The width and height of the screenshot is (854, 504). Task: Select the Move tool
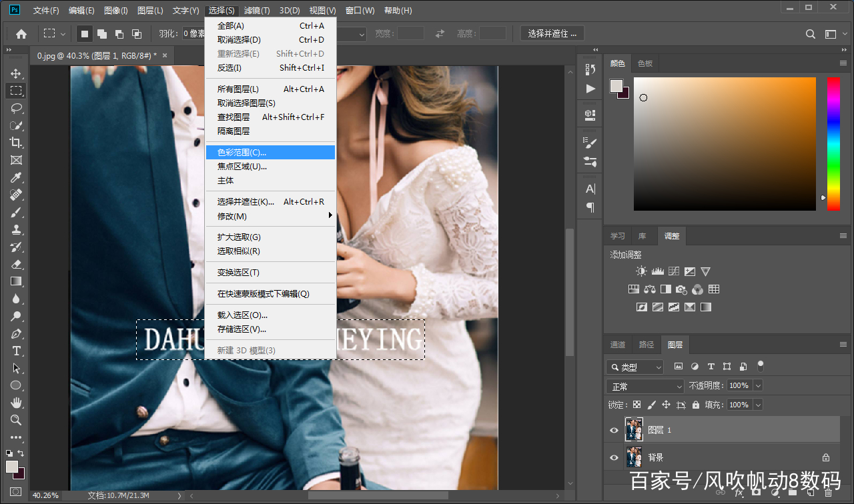coord(16,73)
